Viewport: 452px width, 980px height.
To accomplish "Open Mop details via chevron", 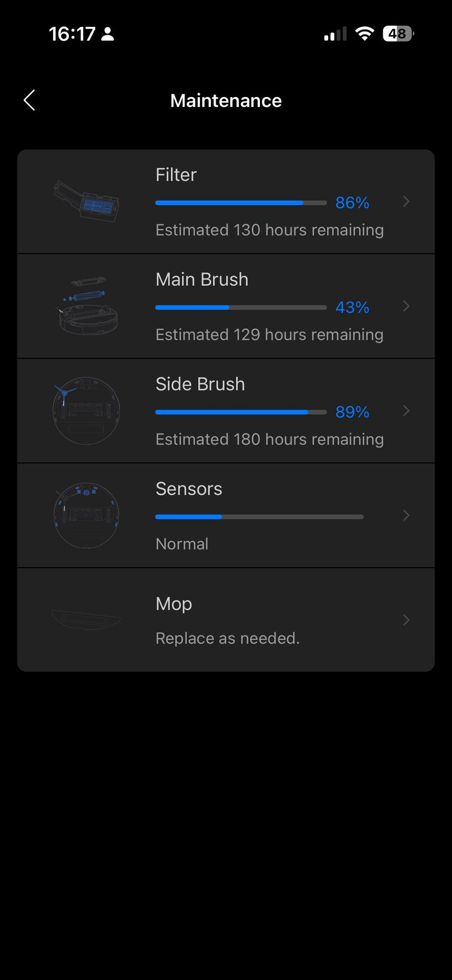I will coord(406,620).
